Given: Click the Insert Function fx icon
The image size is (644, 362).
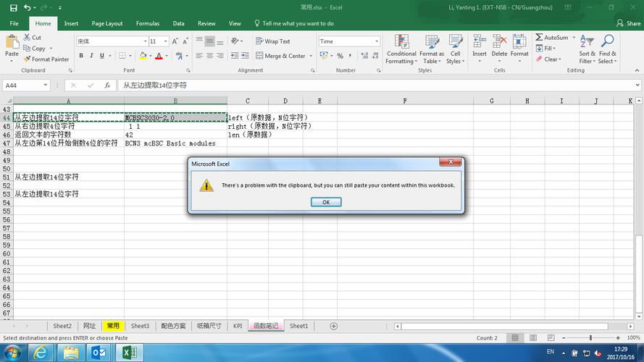Looking at the screenshot, I should (107, 85).
